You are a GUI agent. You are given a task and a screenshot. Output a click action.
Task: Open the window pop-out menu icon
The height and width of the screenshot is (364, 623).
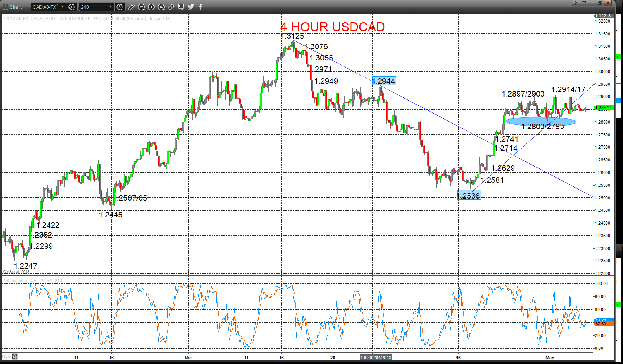pos(584,3)
